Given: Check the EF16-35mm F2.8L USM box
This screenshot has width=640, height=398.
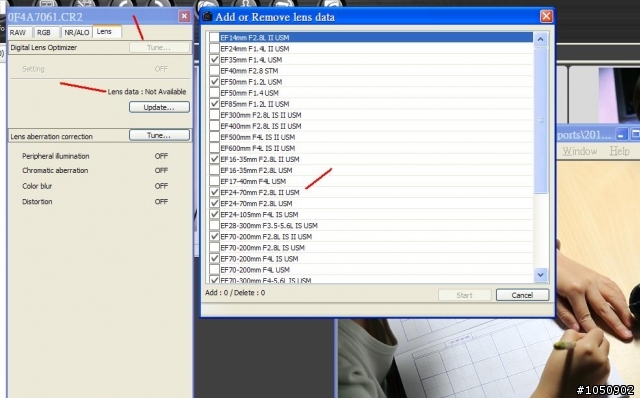Looking at the screenshot, I should pyautogui.click(x=214, y=170).
